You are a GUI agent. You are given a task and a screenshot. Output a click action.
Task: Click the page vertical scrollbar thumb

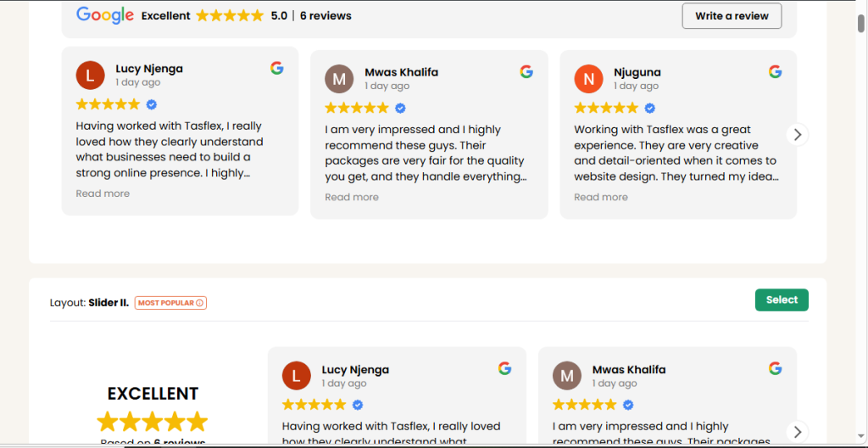(x=861, y=24)
